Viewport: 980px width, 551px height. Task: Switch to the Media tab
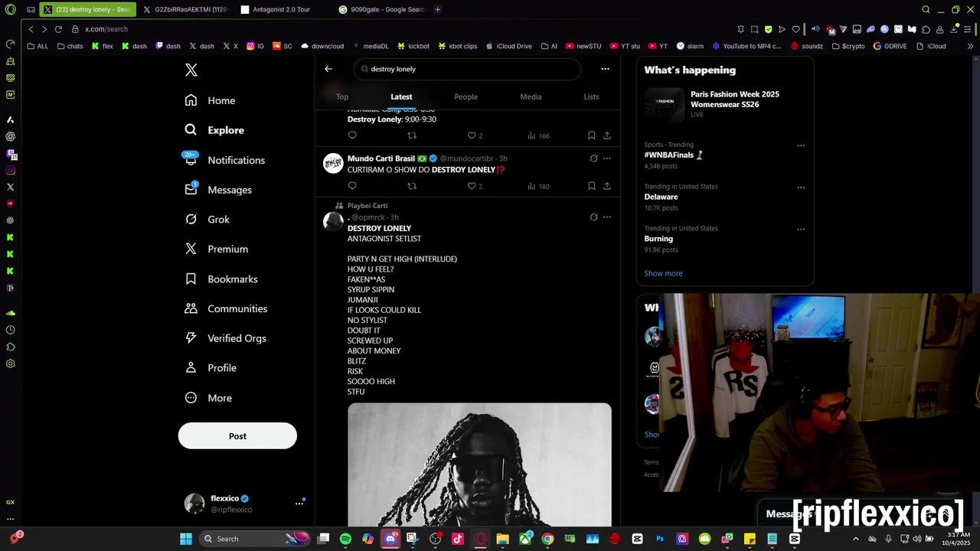[531, 97]
